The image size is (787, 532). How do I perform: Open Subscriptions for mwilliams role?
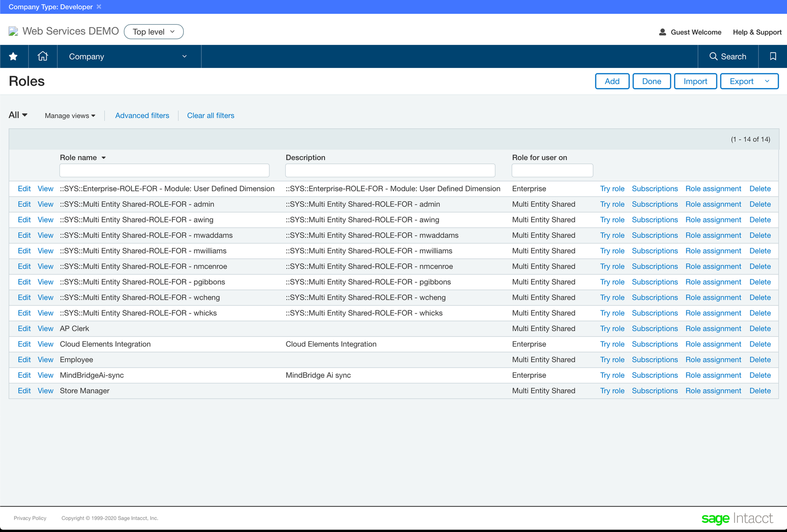coord(655,251)
